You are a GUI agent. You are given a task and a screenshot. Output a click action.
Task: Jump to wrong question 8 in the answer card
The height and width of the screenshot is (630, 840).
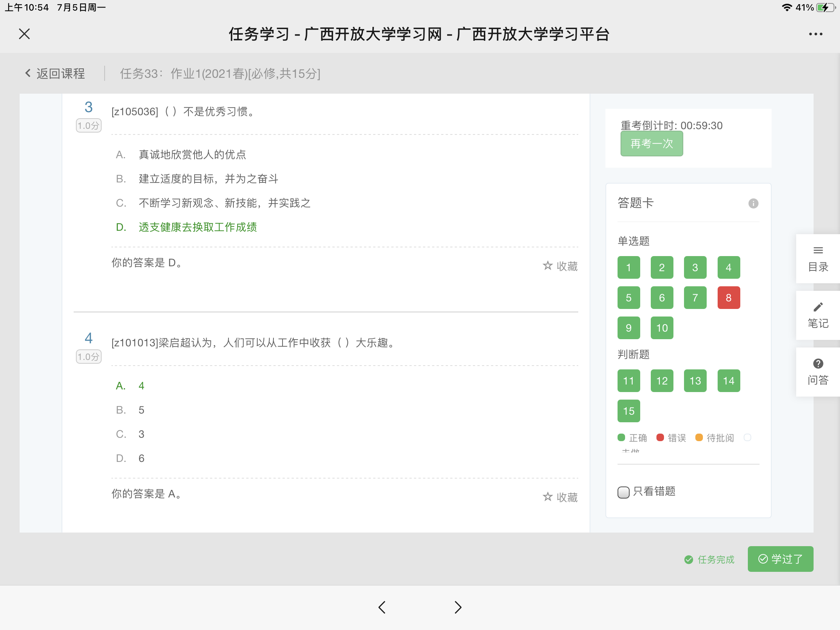click(x=728, y=298)
